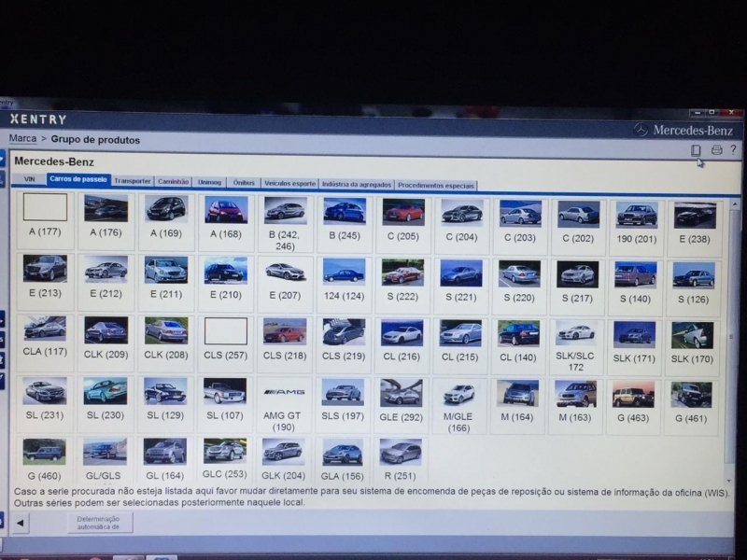The width and height of the screenshot is (747, 560).
Task: Select the AMG GT (190) tile
Action: click(x=284, y=405)
